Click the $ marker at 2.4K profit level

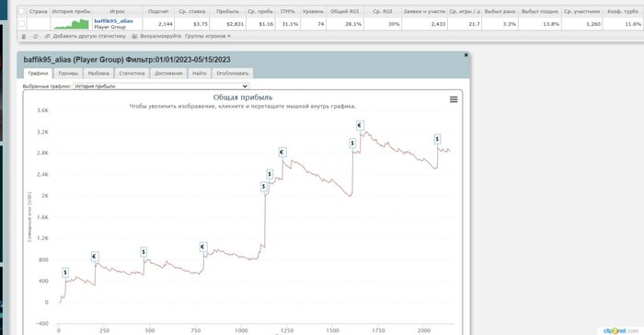[270, 174]
